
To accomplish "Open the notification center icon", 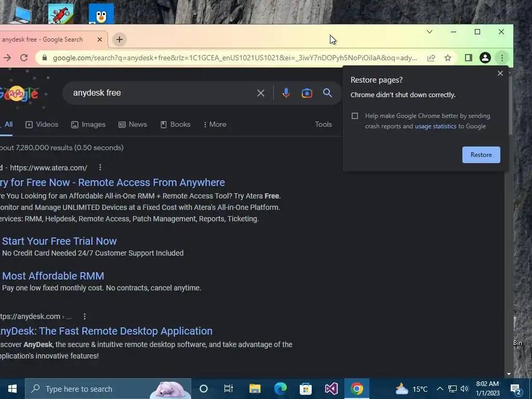I will click(516, 389).
